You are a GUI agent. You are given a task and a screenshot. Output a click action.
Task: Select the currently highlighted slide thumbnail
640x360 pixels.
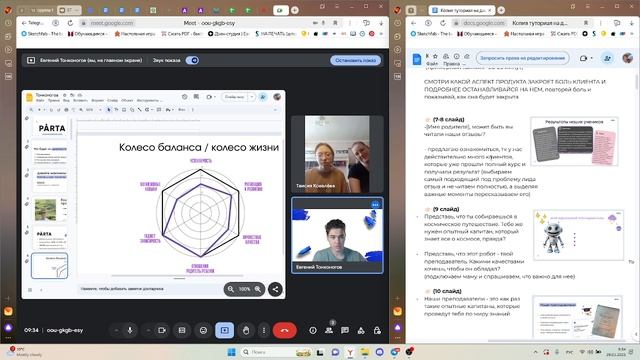pos(49,266)
